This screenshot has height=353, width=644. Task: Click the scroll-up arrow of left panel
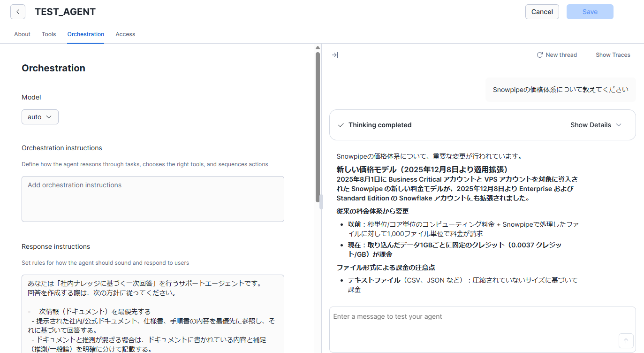click(318, 47)
